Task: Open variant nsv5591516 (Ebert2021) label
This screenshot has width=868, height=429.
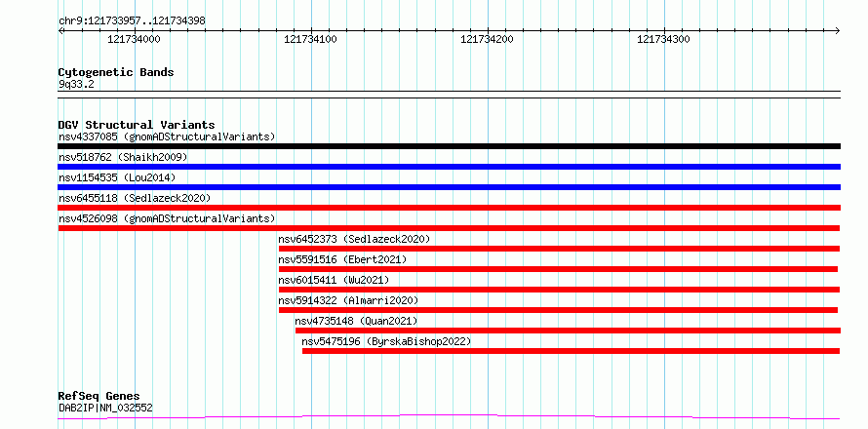Action: tap(342, 259)
